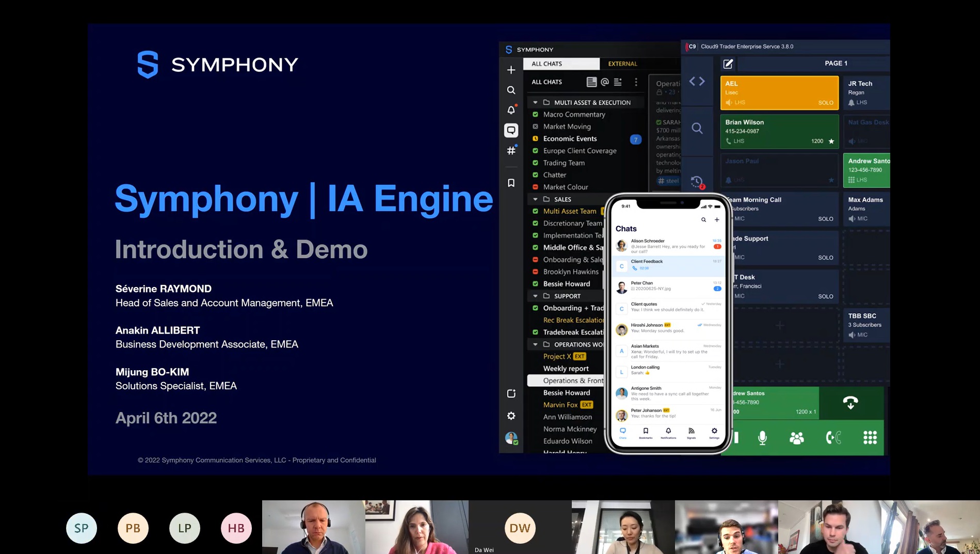This screenshot has height=554, width=980.
Task: Tap the Signals icon on phone bottom bar
Action: point(691,432)
